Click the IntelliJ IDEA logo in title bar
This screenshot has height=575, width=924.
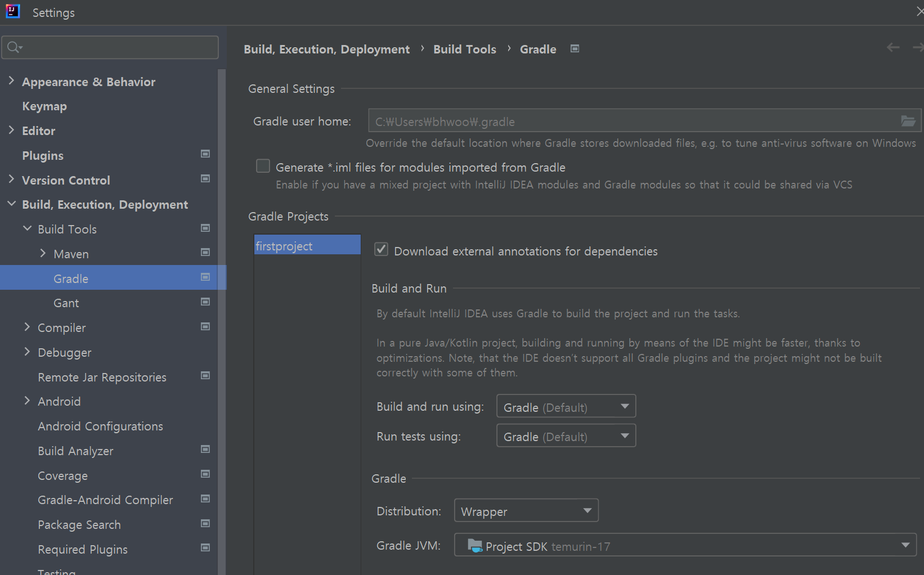click(x=13, y=11)
